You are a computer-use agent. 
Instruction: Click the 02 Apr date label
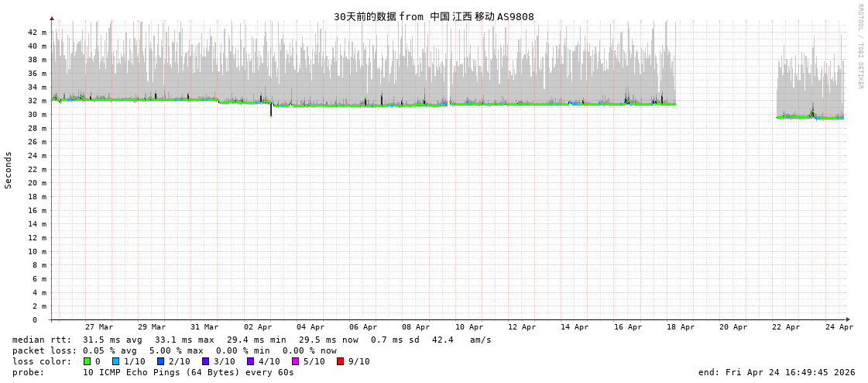(x=258, y=327)
